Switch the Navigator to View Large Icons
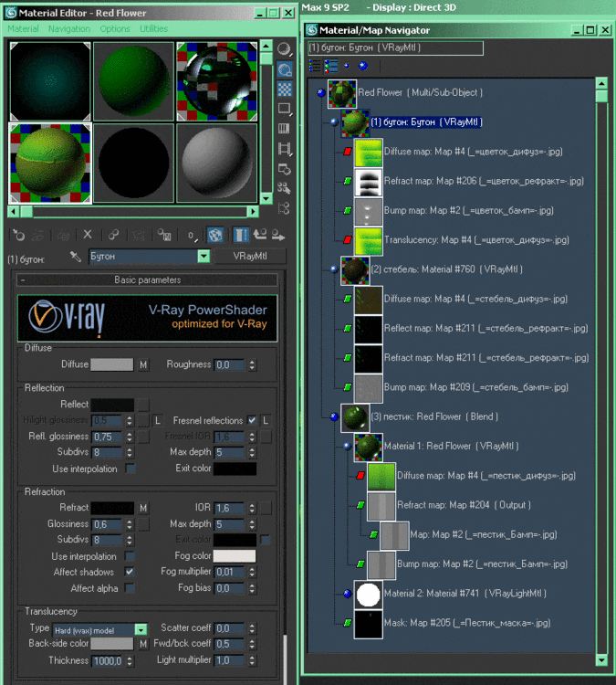This screenshot has height=685, width=616. coord(363,66)
